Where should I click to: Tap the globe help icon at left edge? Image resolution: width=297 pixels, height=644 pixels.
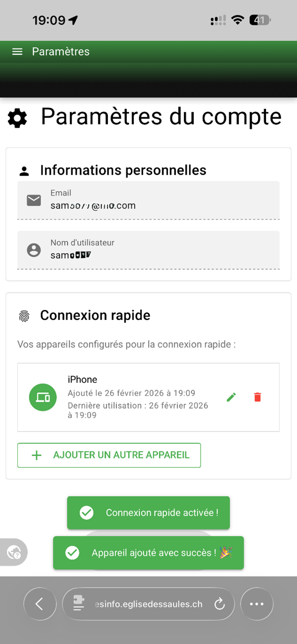point(14,552)
